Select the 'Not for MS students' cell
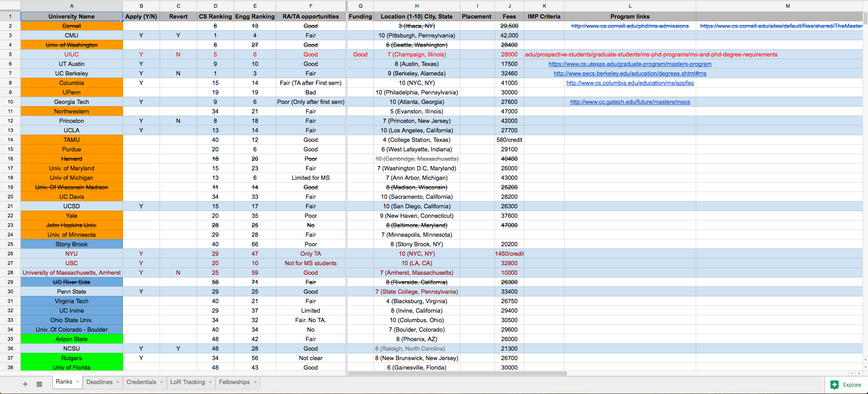Image resolution: width=868 pixels, height=394 pixels. [x=311, y=263]
